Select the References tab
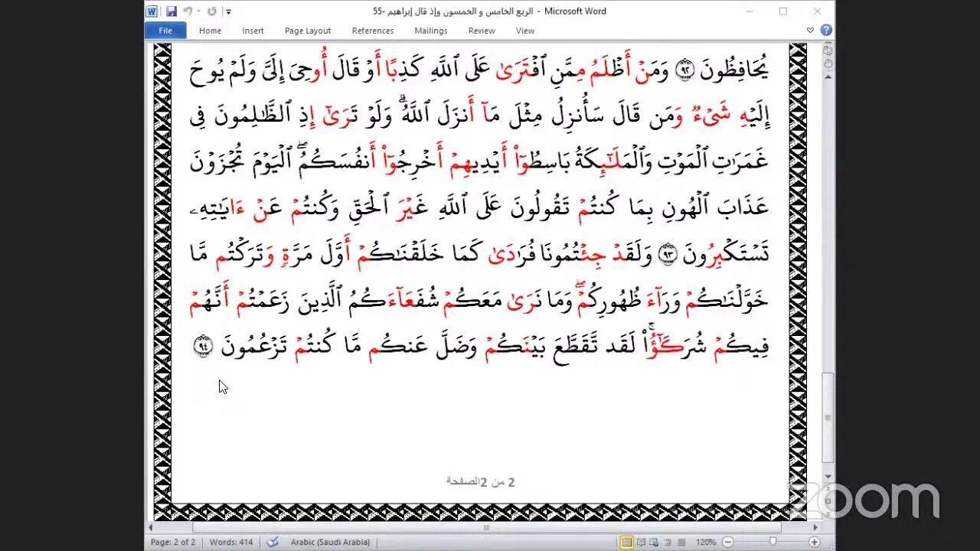Viewport: 980px width, 551px height. click(373, 31)
